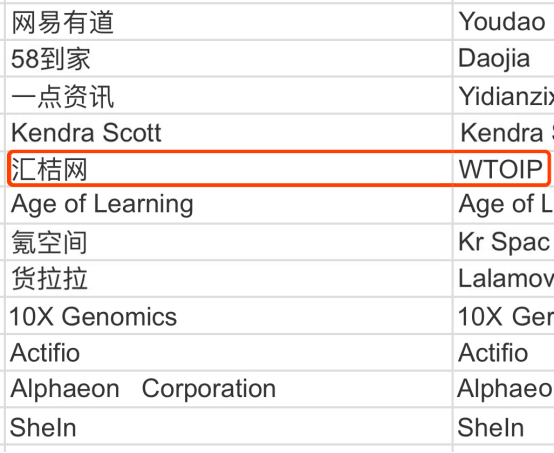Select the 货拉拉 cell

229,279
